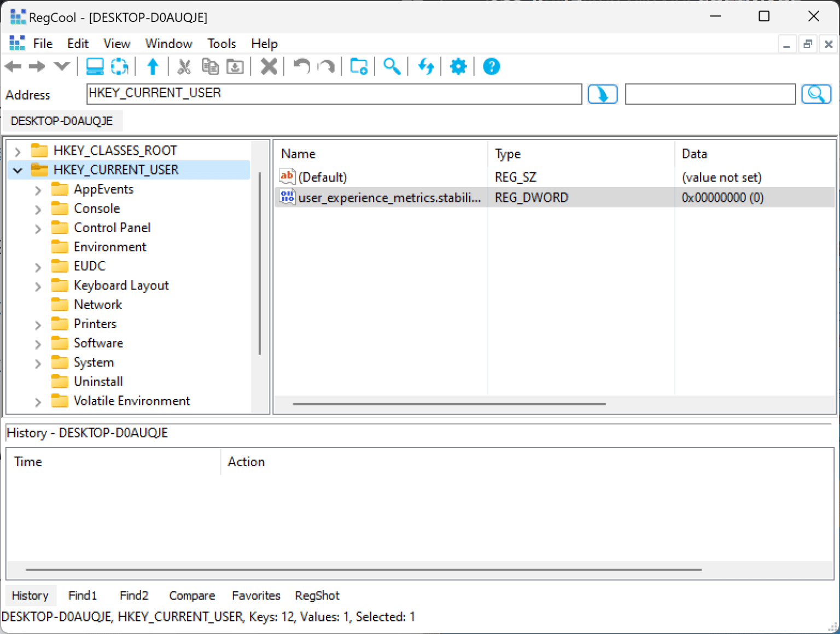Cut the selected registry value

(x=184, y=66)
